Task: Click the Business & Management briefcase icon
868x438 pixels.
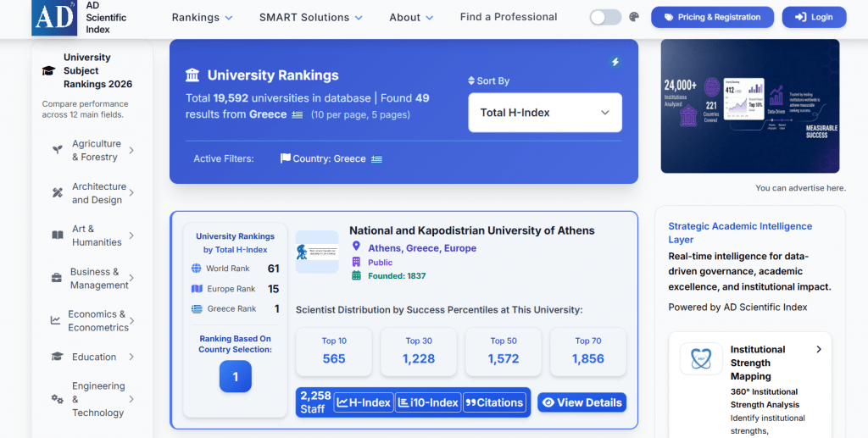Action: click(x=57, y=278)
